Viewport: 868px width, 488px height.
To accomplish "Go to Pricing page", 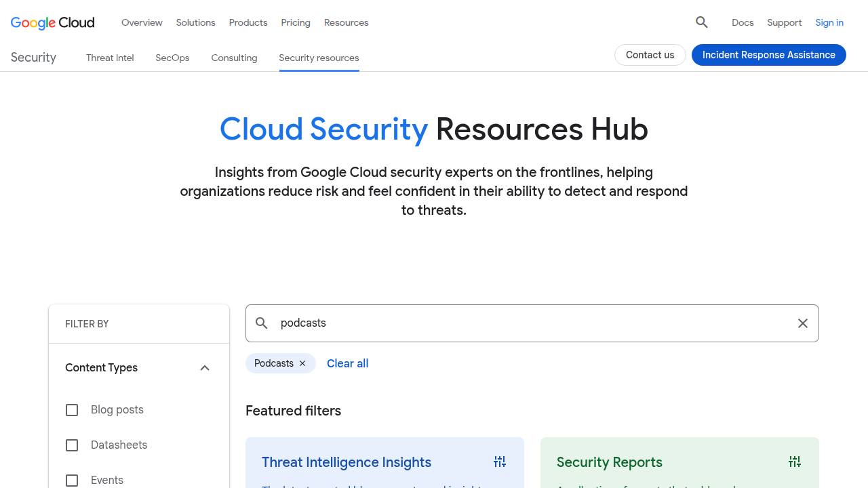I will 296,22.
